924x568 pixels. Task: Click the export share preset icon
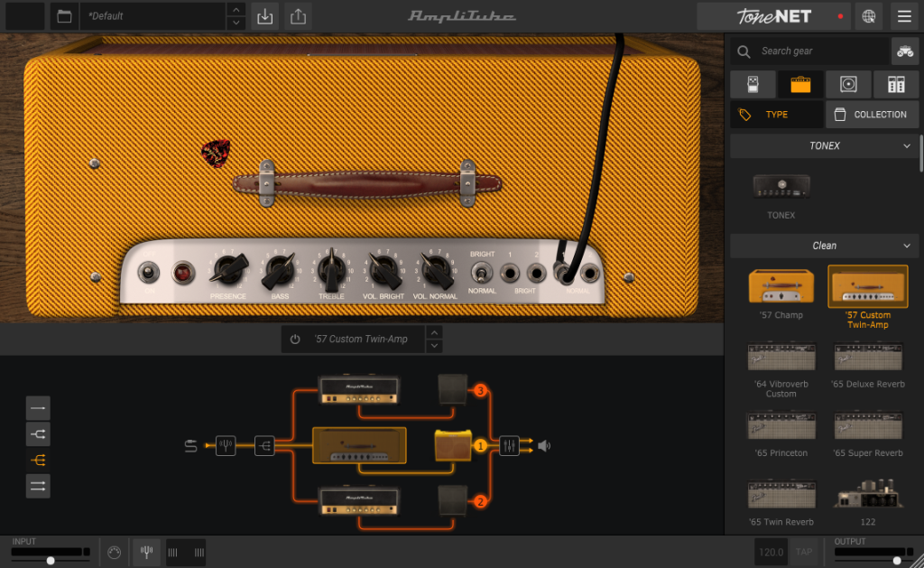298,16
